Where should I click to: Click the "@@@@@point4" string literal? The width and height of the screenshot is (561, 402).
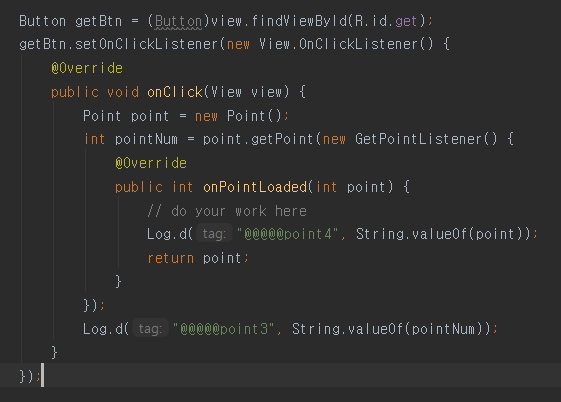(x=287, y=234)
